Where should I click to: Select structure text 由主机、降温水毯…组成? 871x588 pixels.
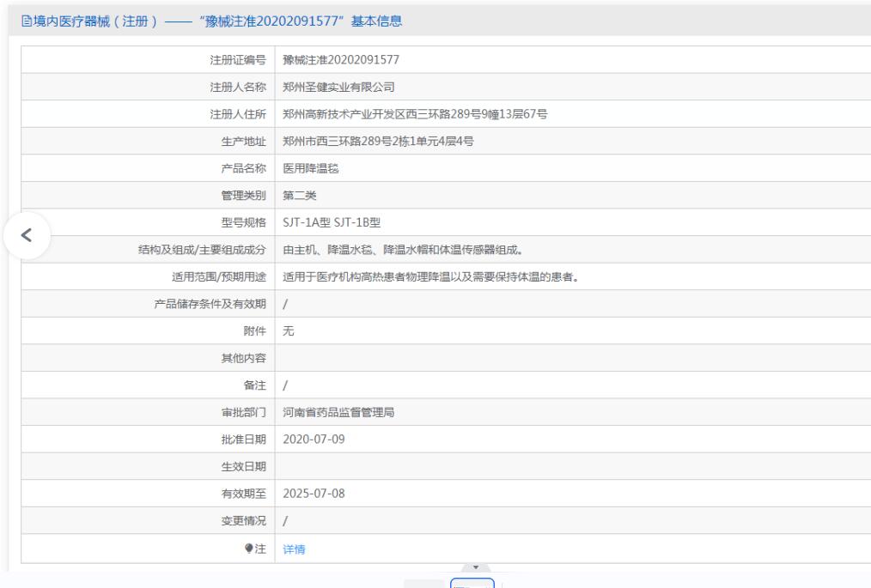[403, 250]
